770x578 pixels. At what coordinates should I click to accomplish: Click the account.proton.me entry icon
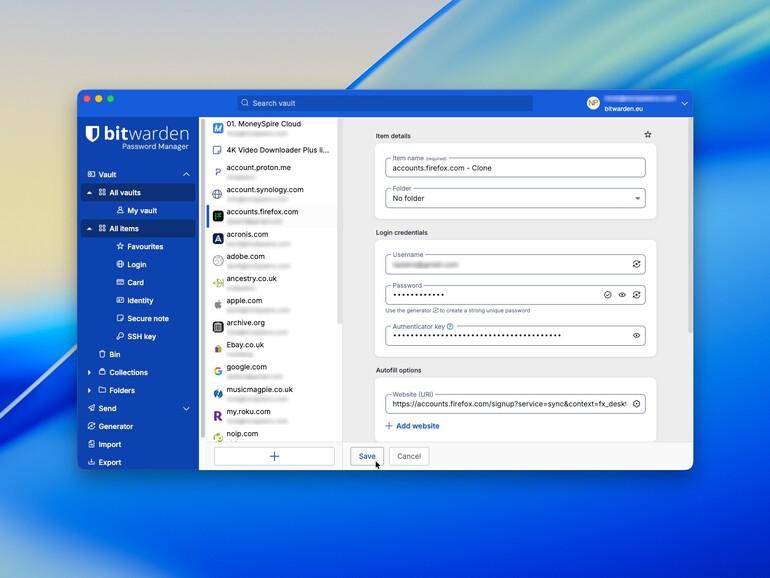coord(218,172)
